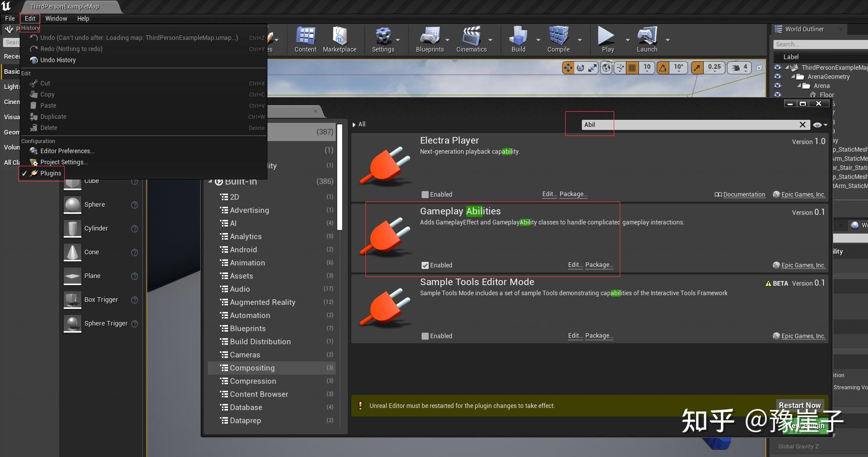Open the Compile options dropdown arrow
This screenshot has width=868, height=457.
[x=580, y=40]
